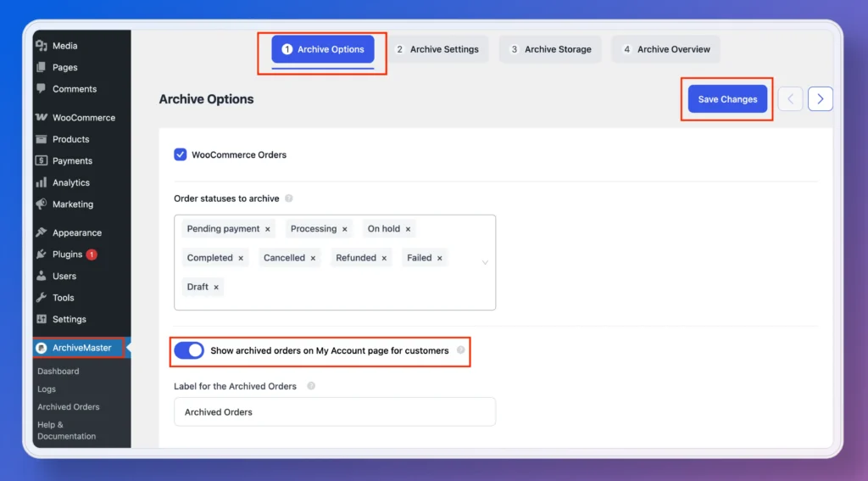Remove the Refunded status tag
The width and height of the screenshot is (868, 481).
[384, 258]
